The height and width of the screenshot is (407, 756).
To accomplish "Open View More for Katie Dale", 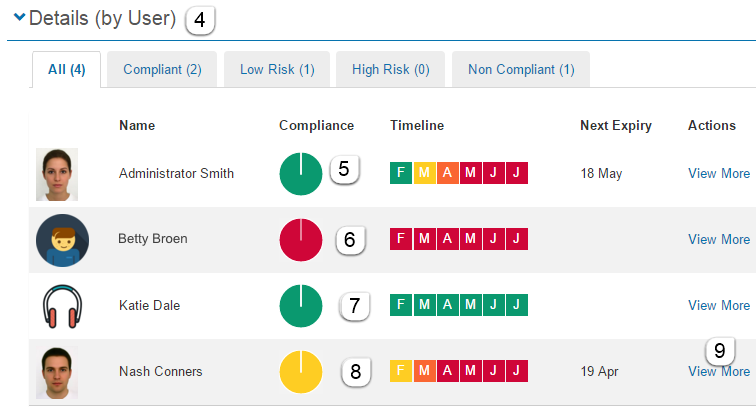I will (718, 306).
